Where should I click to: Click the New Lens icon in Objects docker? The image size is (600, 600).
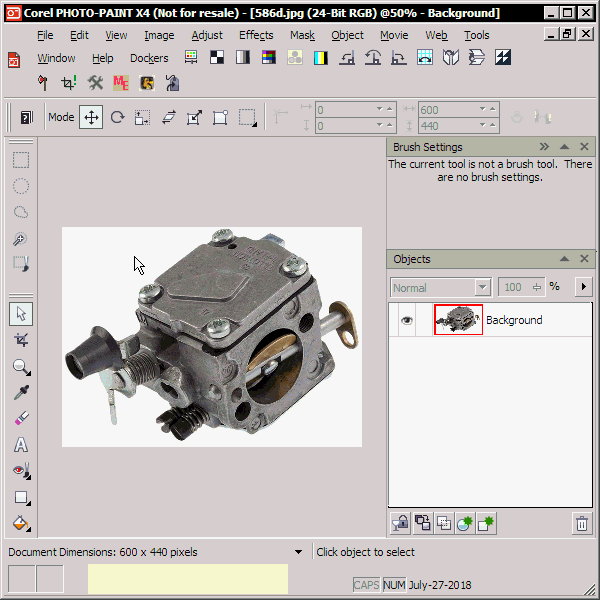tap(465, 523)
